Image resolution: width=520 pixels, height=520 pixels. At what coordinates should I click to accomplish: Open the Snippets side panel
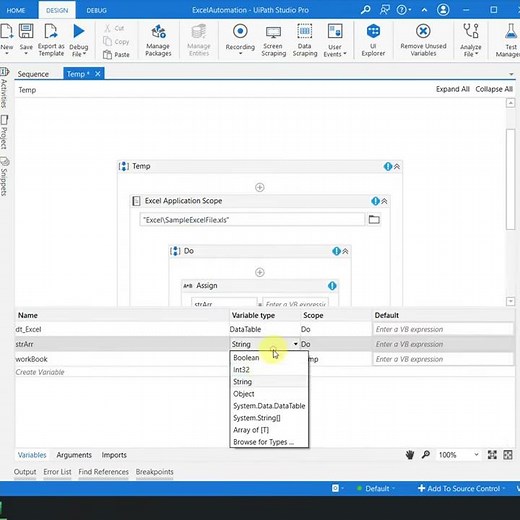(4, 177)
